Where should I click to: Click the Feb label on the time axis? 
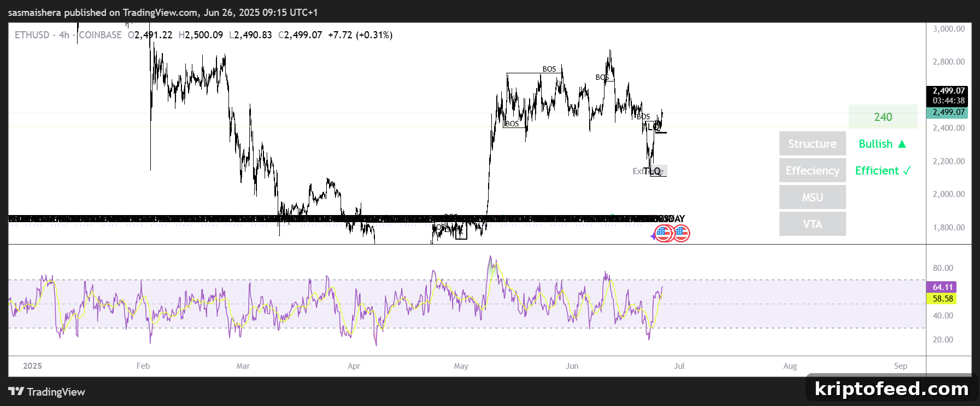click(x=143, y=366)
